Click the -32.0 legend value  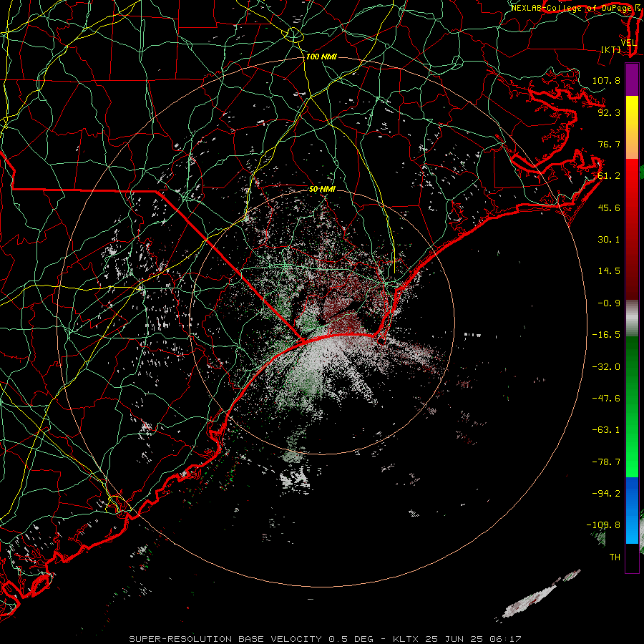click(x=606, y=367)
